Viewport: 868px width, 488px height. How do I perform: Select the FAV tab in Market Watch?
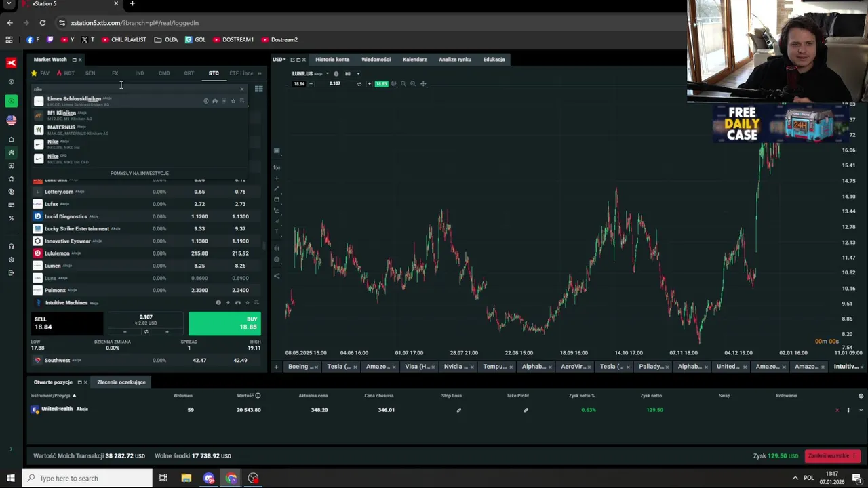(41, 73)
